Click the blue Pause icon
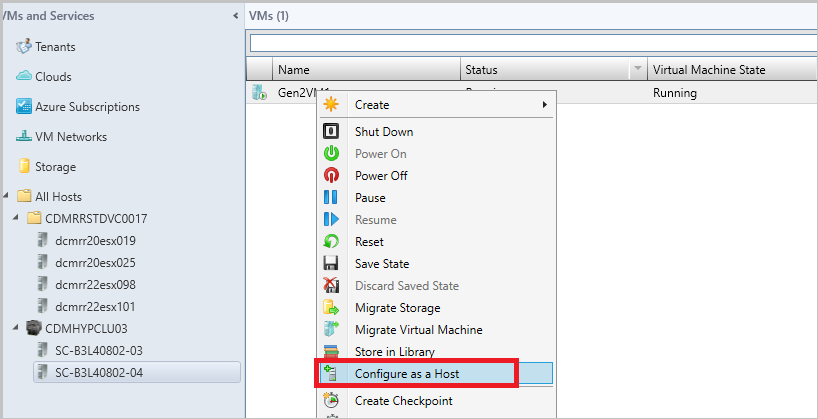Screen dimensions: 818x419 [x=331, y=197]
